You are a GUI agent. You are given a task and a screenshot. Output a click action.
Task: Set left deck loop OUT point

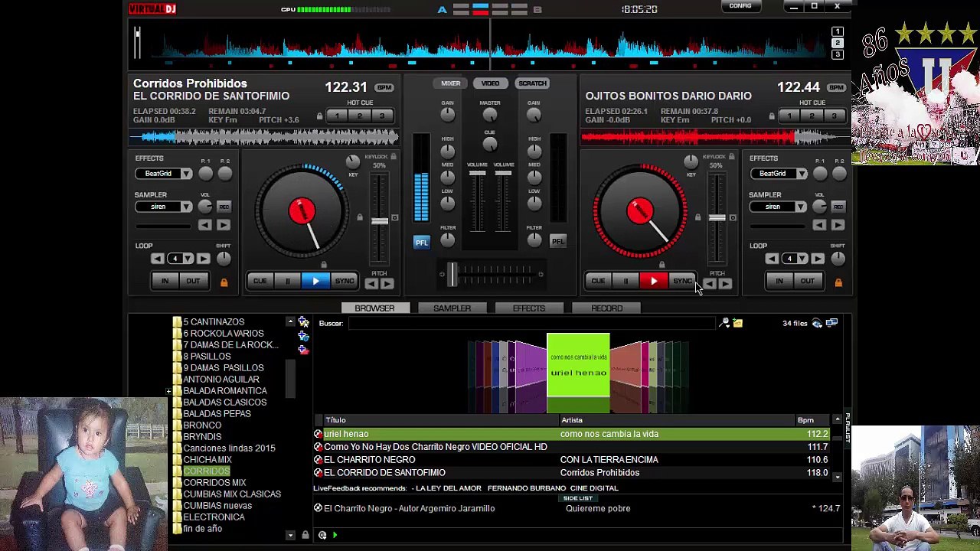pyautogui.click(x=193, y=282)
